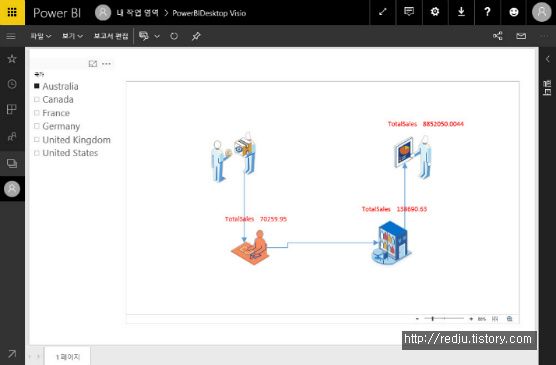Check the Canada checkbox
The image size is (556, 365).
[x=37, y=99]
